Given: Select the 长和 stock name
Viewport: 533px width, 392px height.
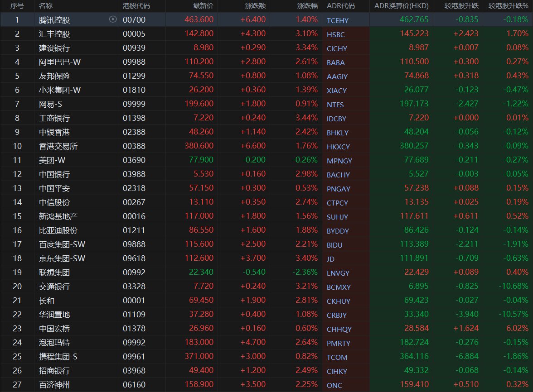Looking at the screenshot, I should [x=47, y=301].
